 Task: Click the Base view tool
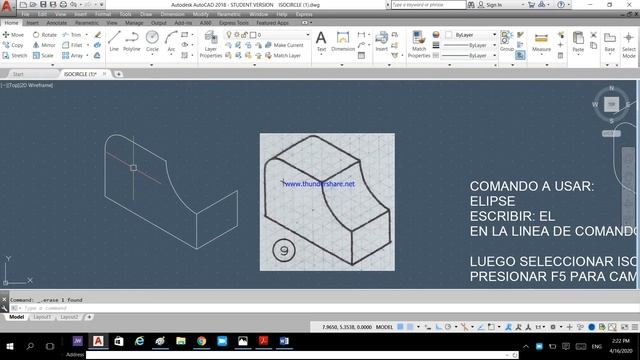[x=610, y=41]
